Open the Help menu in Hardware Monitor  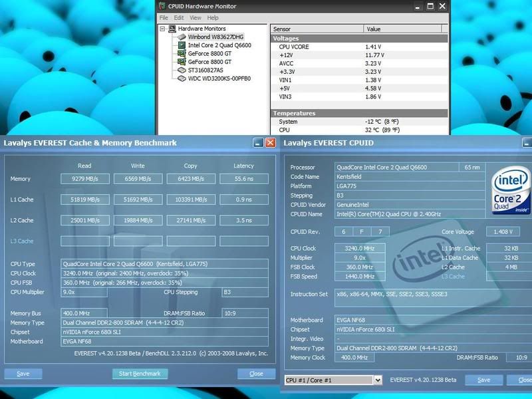(213, 18)
